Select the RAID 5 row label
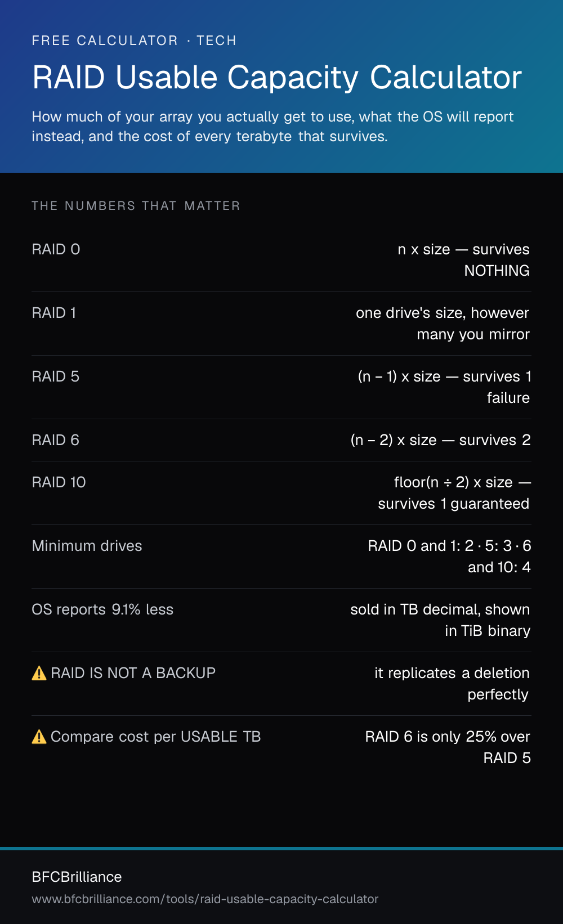563x924 pixels. pos(56,376)
